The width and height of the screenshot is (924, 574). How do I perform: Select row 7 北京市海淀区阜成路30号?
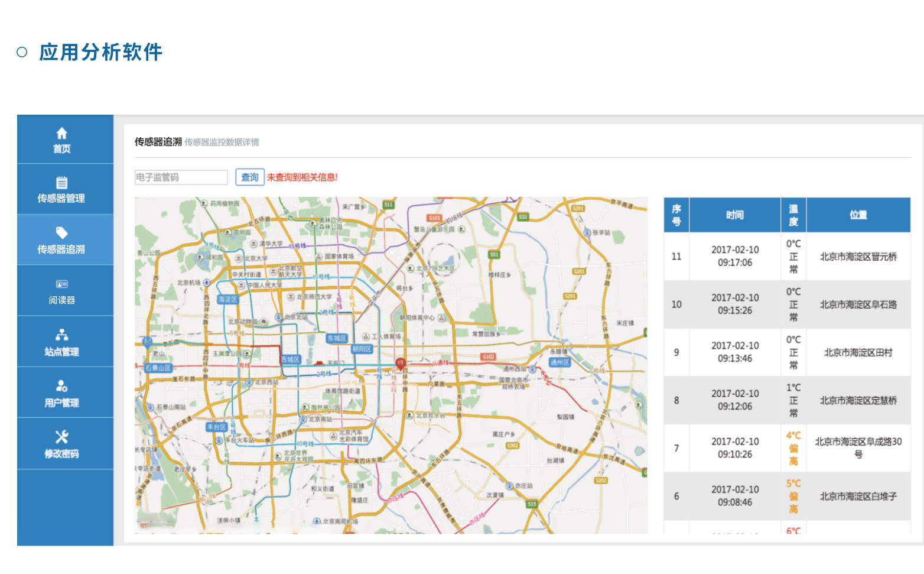point(858,448)
